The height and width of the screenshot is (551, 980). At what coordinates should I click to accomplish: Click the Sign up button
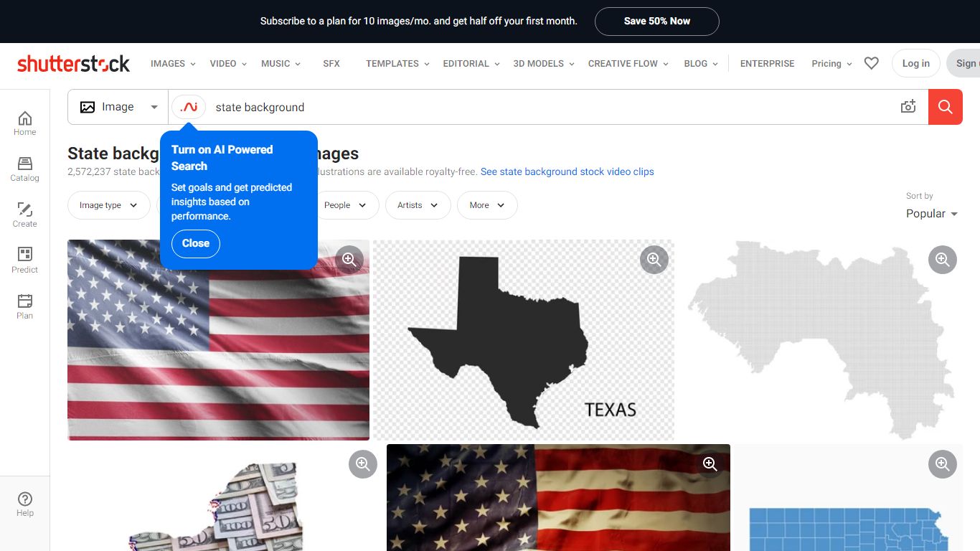tap(964, 63)
